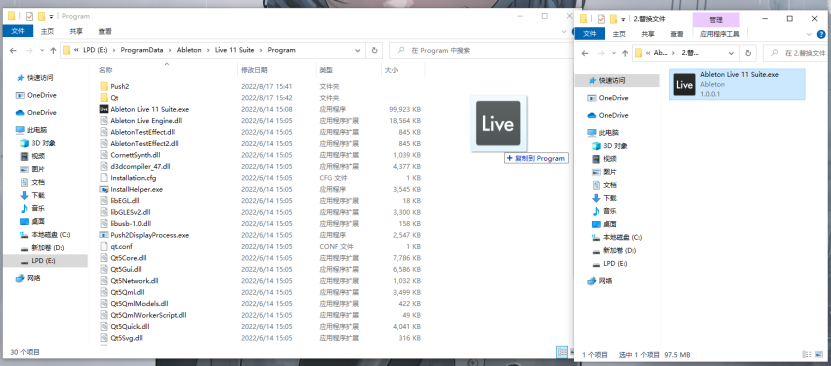Click Ableton Live 11 Suite.exe icon in replacement window
The height and width of the screenshot is (366, 831).
click(x=684, y=85)
